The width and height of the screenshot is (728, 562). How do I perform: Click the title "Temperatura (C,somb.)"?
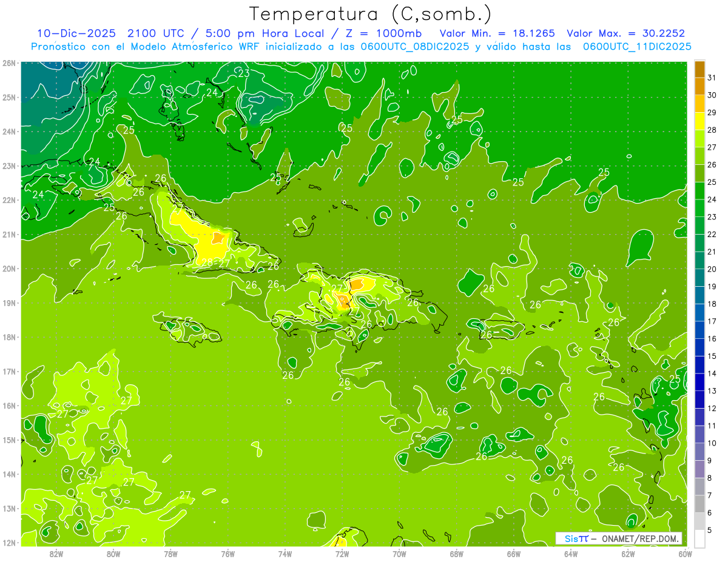(x=371, y=14)
